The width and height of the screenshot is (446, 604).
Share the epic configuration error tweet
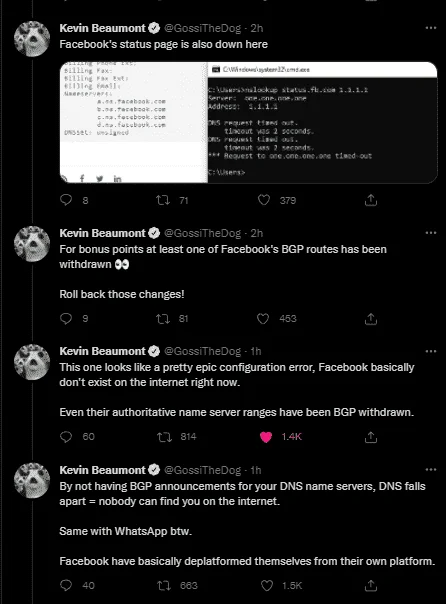pyautogui.click(x=371, y=437)
